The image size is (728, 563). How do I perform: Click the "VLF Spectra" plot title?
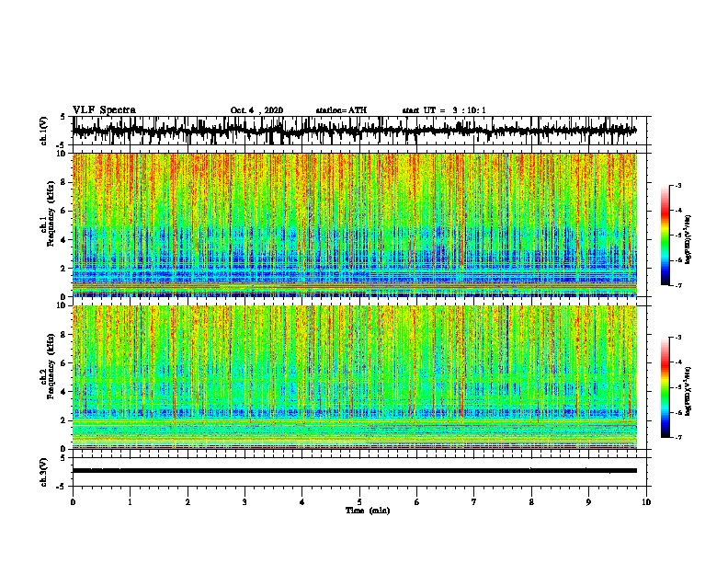[104, 110]
